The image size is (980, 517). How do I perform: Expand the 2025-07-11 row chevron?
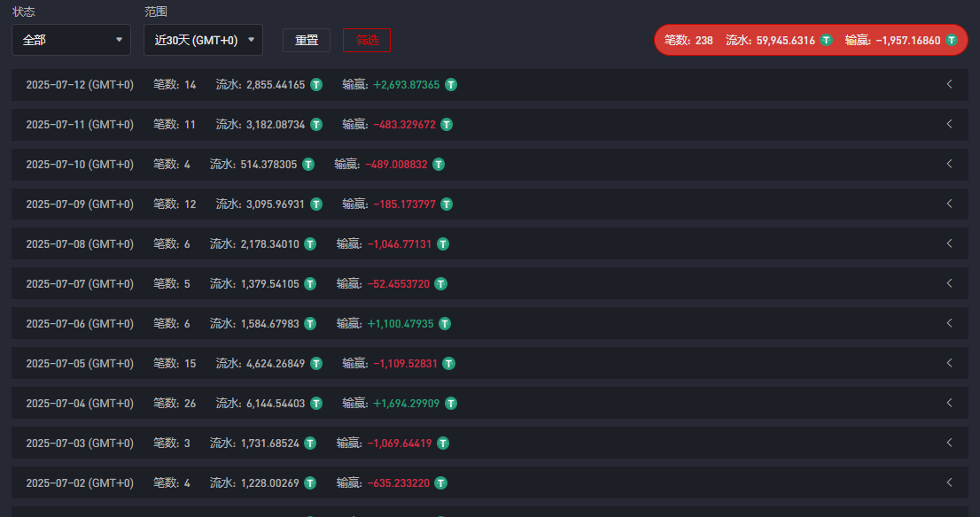pyautogui.click(x=949, y=124)
